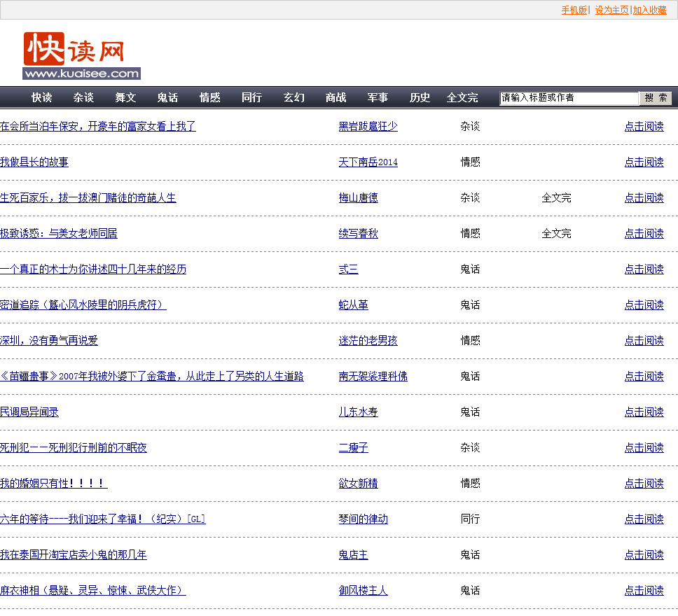Click 点击阅读 for 极致诱惑 row
Screen dimensions: 678x616
coord(644,233)
